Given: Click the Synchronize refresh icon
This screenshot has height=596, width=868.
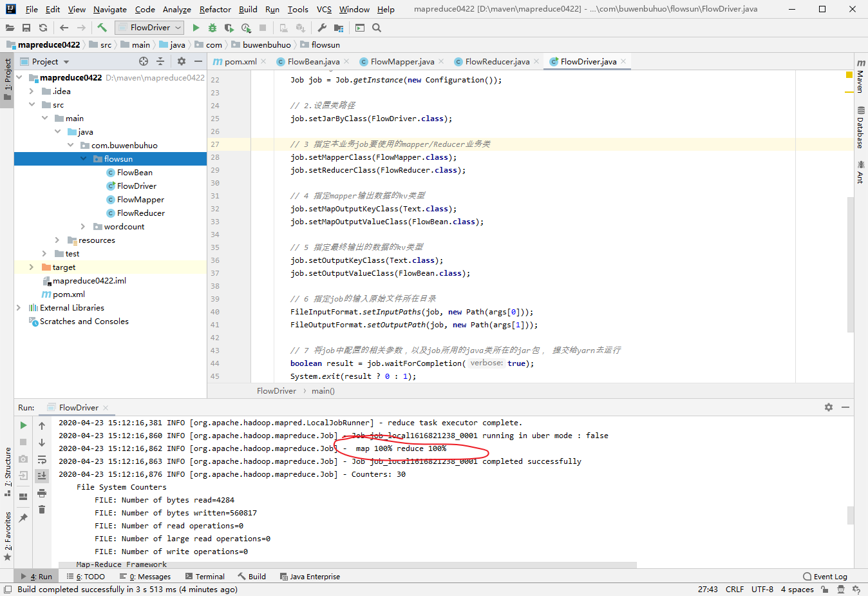Looking at the screenshot, I should pos(43,28).
